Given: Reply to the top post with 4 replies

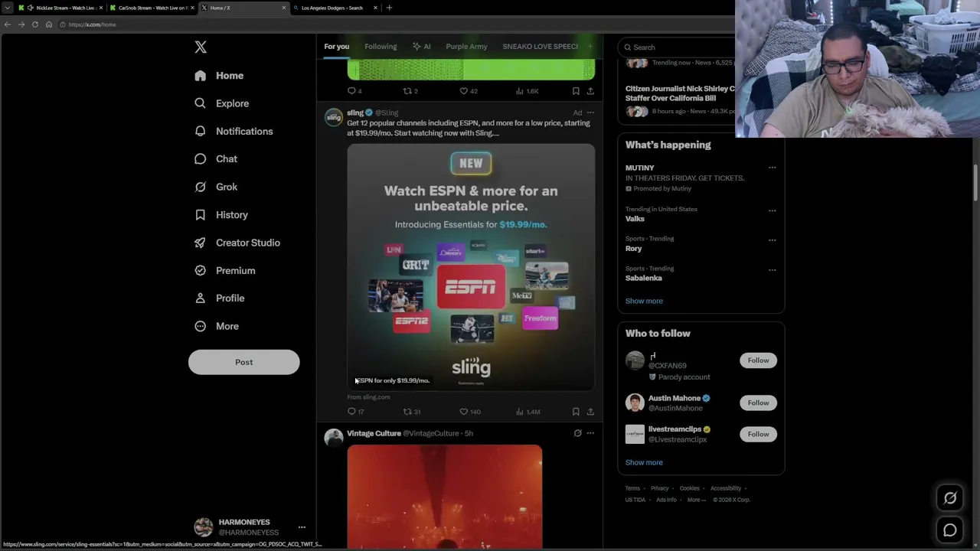Looking at the screenshot, I should [354, 91].
